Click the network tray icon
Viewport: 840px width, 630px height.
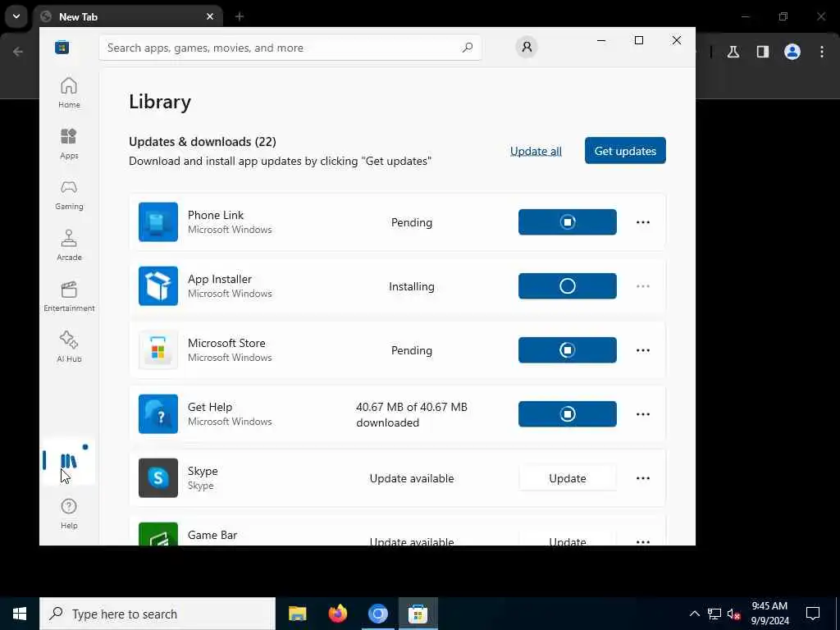[714, 614]
